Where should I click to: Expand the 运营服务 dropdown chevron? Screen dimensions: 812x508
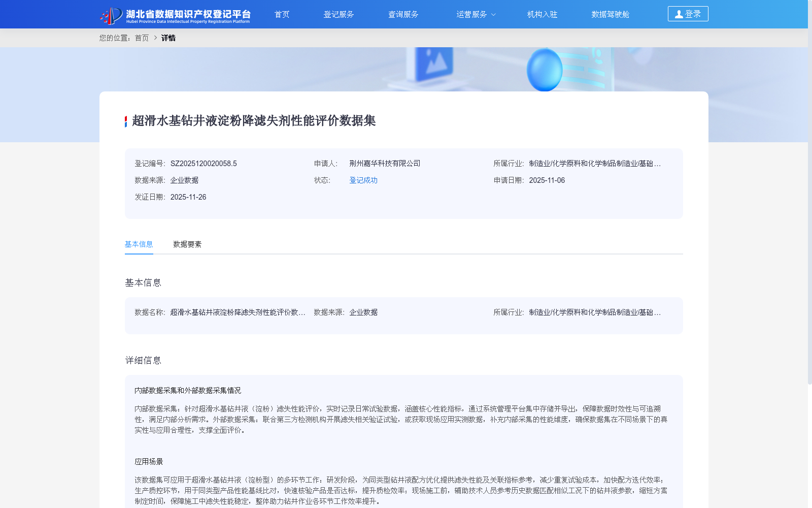(x=493, y=15)
